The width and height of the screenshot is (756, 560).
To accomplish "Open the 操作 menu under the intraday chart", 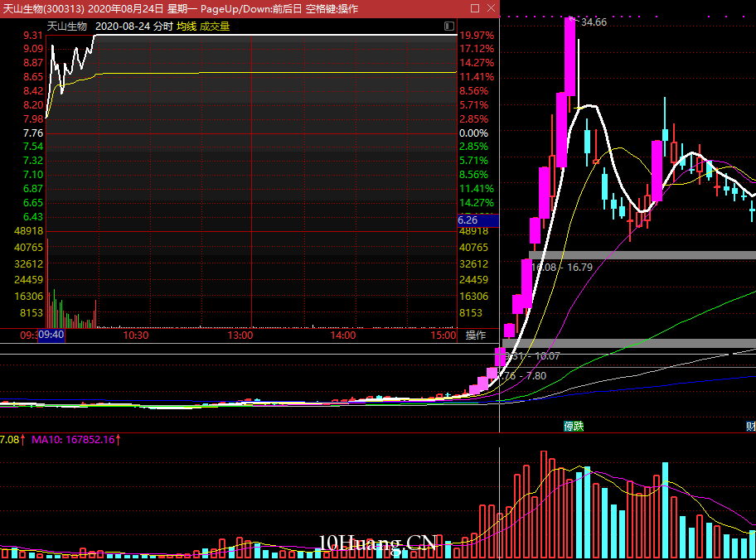I will point(476,336).
